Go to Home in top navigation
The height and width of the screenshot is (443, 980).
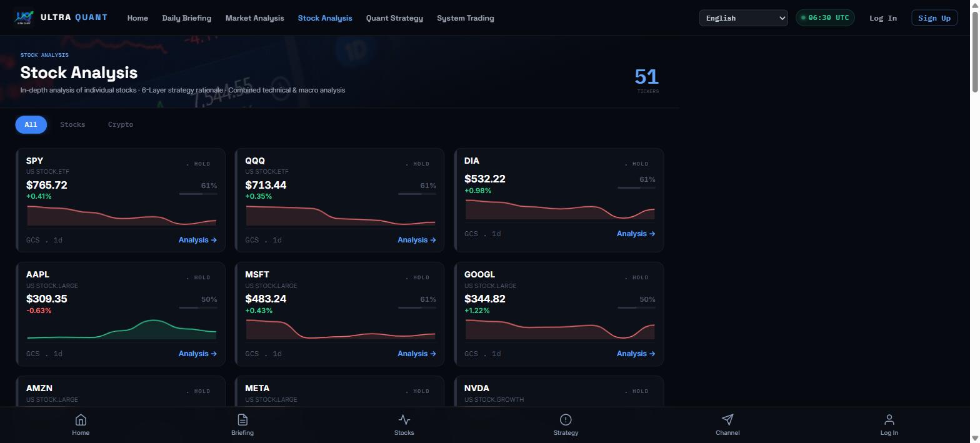pyautogui.click(x=137, y=18)
